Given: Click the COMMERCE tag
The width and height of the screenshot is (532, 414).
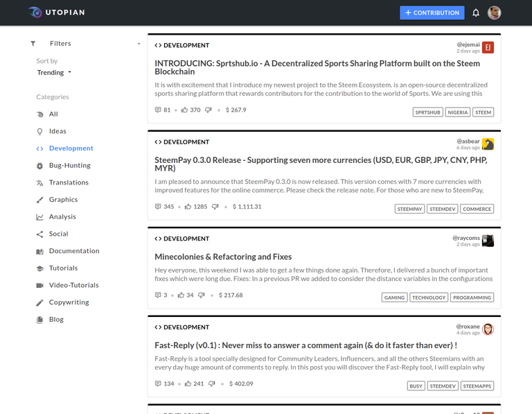Looking at the screenshot, I should pyautogui.click(x=477, y=209).
